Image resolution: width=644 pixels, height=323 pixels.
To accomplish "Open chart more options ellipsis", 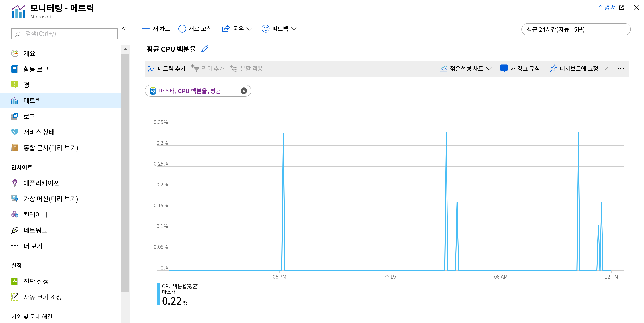I will coord(621,69).
